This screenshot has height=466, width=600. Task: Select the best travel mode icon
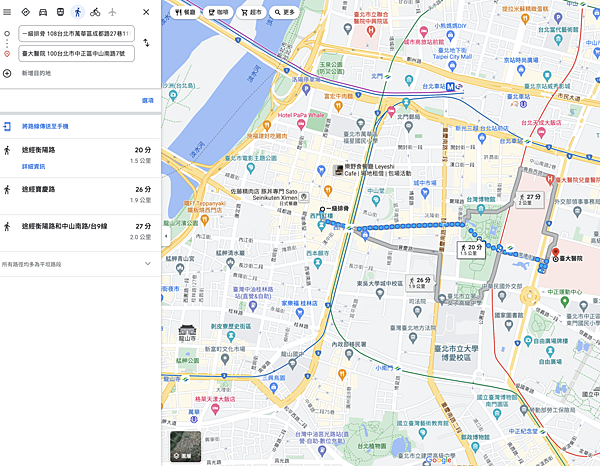[25, 12]
